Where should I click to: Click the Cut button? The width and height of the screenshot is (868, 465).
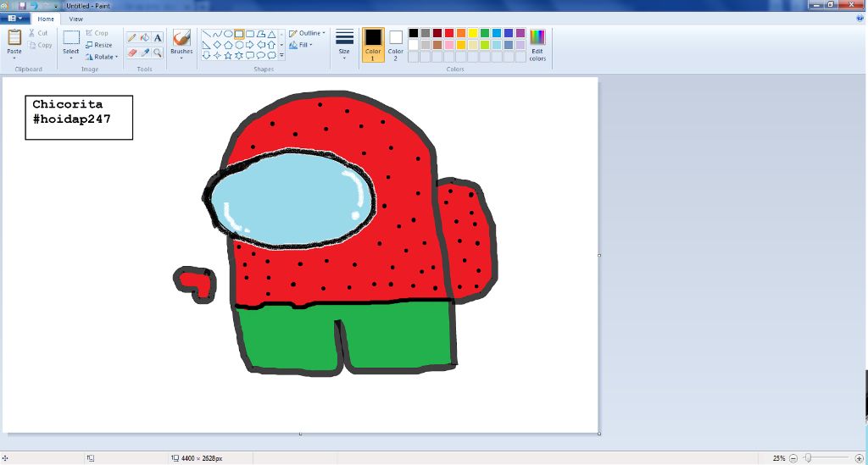click(x=38, y=33)
